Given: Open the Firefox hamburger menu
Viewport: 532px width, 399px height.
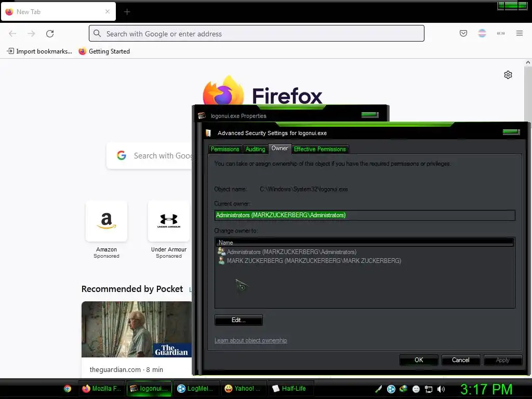Looking at the screenshot, I should coord(519,33).
